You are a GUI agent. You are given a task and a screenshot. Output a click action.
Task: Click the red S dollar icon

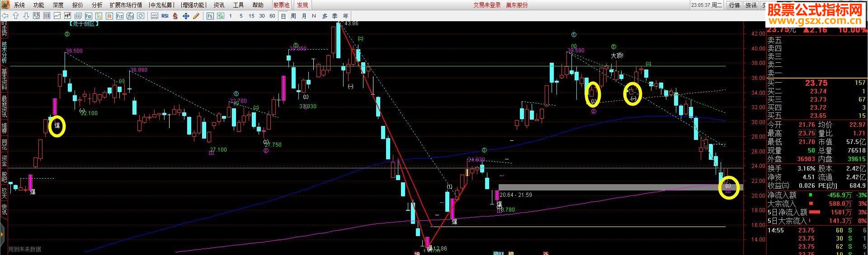click(x=175, y=16)
